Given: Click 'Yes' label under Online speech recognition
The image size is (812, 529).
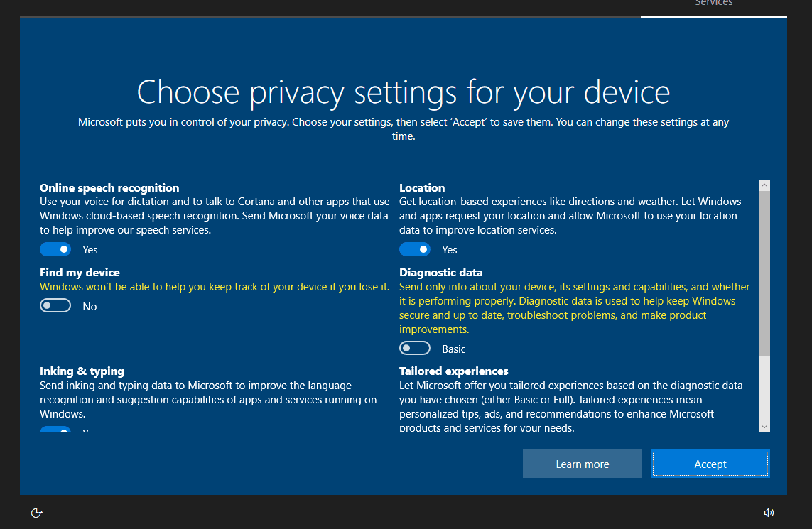Looking at the screenshot, I should [x=90, y=250].
